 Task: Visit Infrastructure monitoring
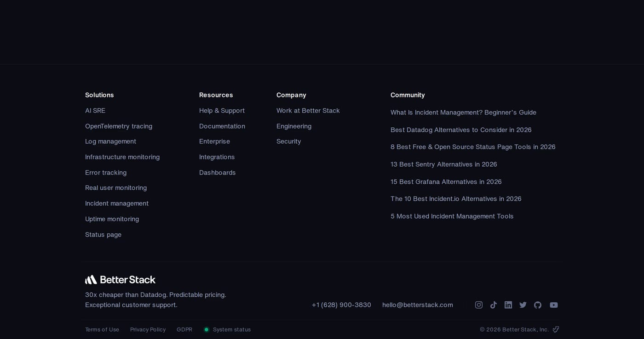(122, 157)
